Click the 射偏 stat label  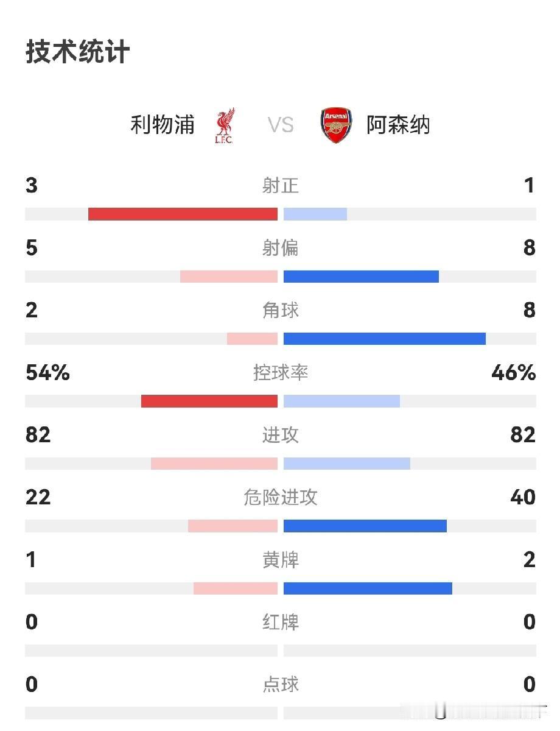[x=281, y=248]
